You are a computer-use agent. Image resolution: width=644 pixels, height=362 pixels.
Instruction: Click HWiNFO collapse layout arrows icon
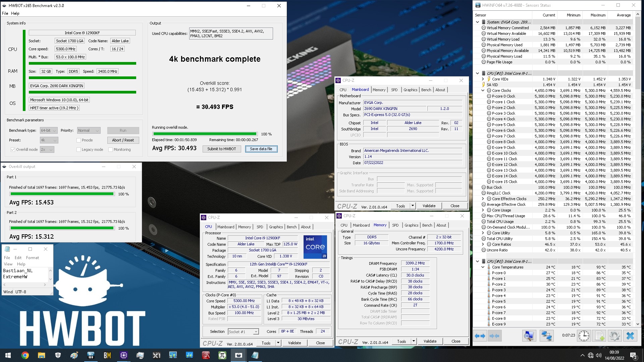pos(494,336)
